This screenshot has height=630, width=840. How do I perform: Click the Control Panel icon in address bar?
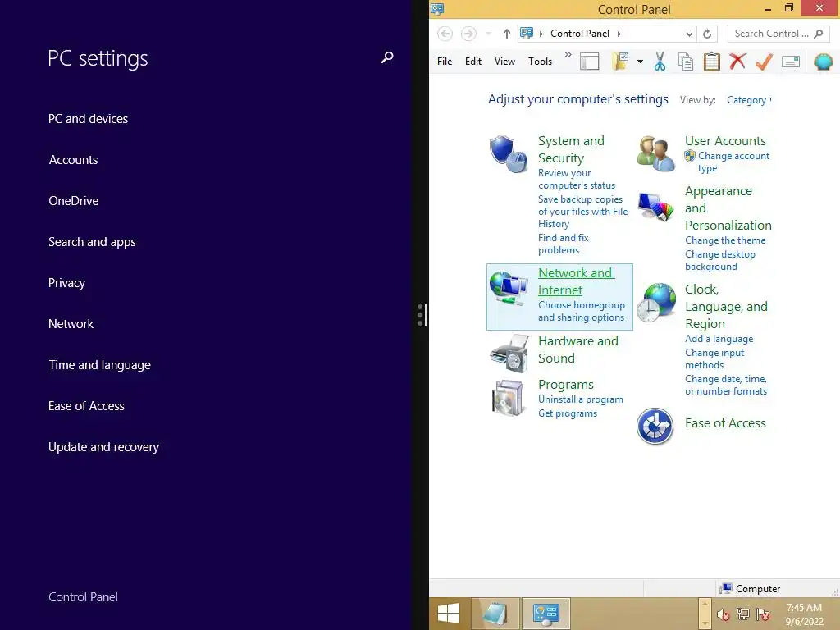click(527, 33)
